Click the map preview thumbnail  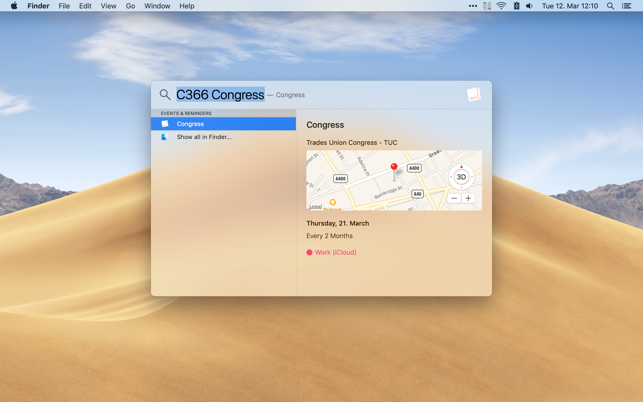[394, 180]
